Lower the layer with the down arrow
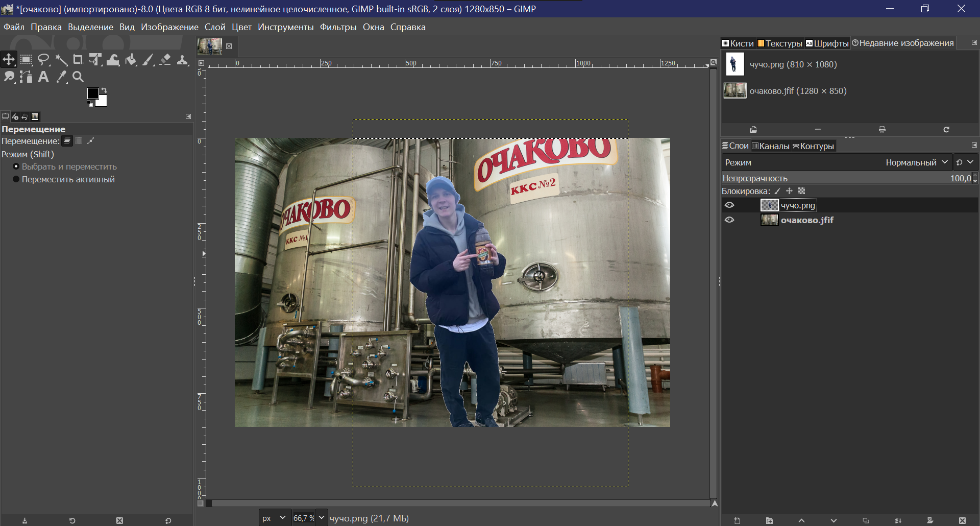The image size is (980, 526). click(x=834, y=520)
